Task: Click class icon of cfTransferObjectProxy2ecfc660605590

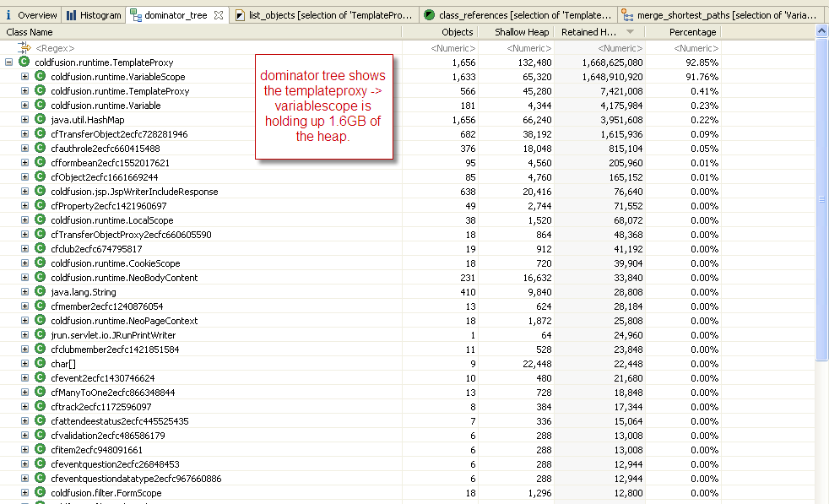Action: coord(40,234)
